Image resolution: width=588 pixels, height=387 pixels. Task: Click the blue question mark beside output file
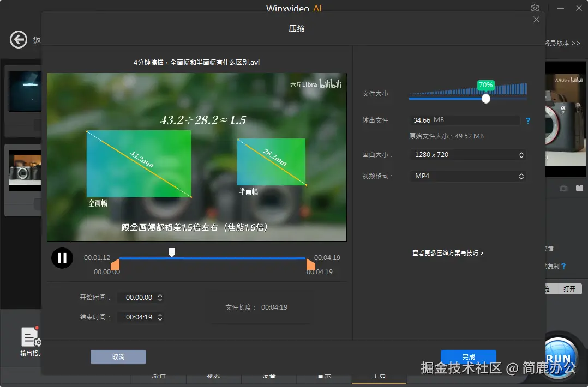(x=528, y=120)
